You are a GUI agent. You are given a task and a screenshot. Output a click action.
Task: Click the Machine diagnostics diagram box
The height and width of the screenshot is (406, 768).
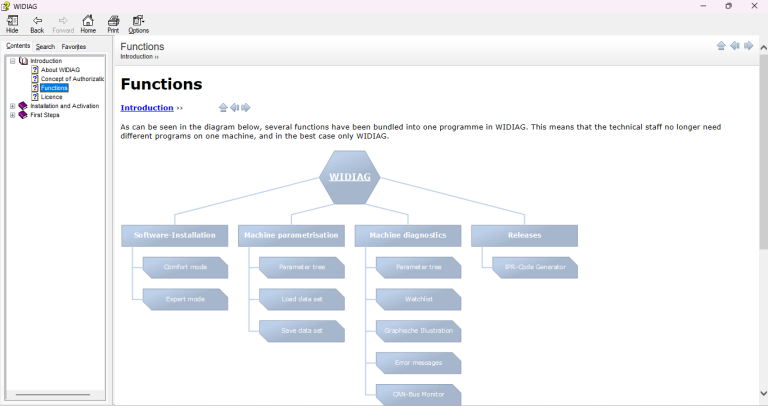(408, 236)
